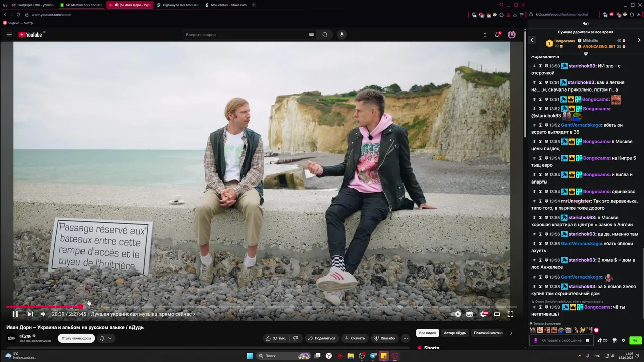
Task: Open Kick chat settings gear
Action: (623, 340)
